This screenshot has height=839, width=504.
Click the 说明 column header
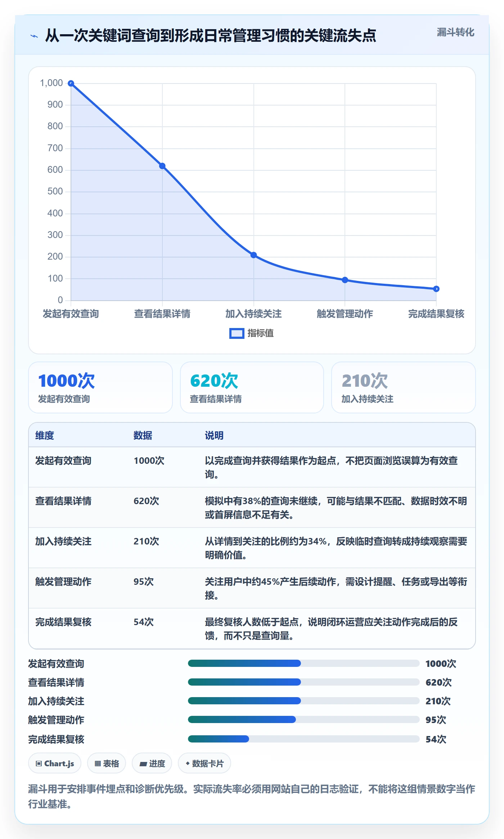click(214, 436)
